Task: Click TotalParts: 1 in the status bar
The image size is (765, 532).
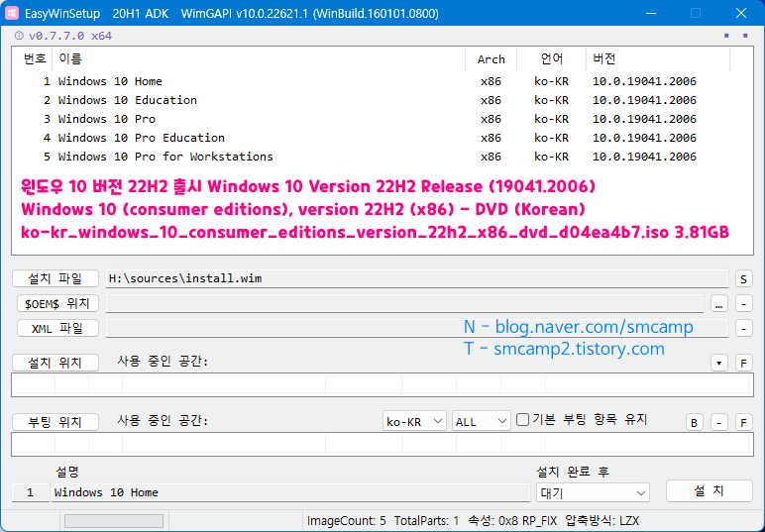Action: pos(426,521)
